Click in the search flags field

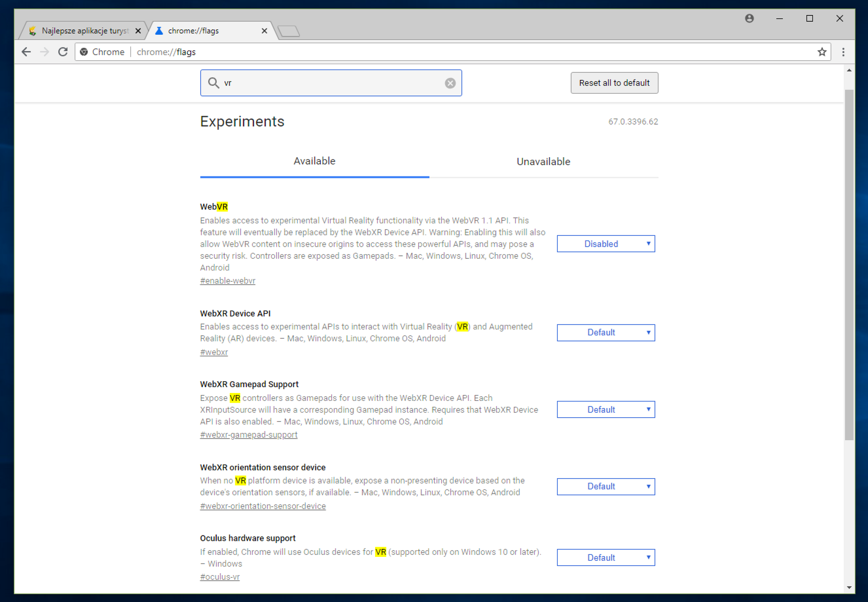pos(331,83)
